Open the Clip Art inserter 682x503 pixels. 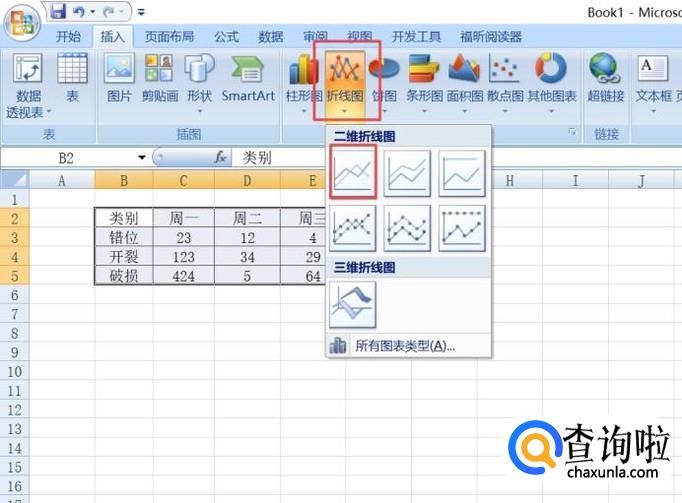[159, 78]
